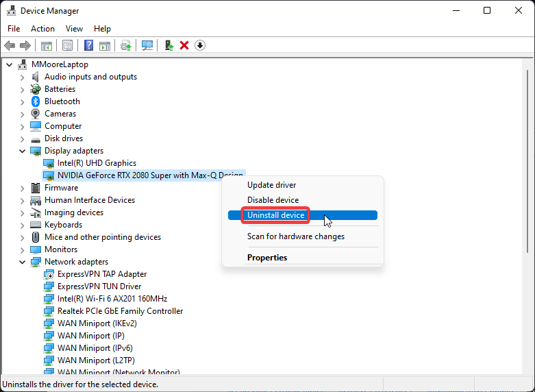The image size is (535, 392).
Task: Click the Forward arrow toolbar icon
Action: pyautogui.click(x=25, y=45)
